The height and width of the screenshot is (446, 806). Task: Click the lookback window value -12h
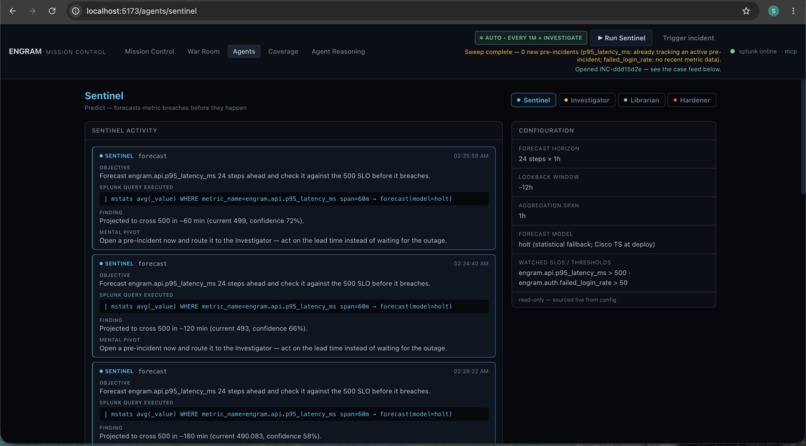tap(525, 188)
